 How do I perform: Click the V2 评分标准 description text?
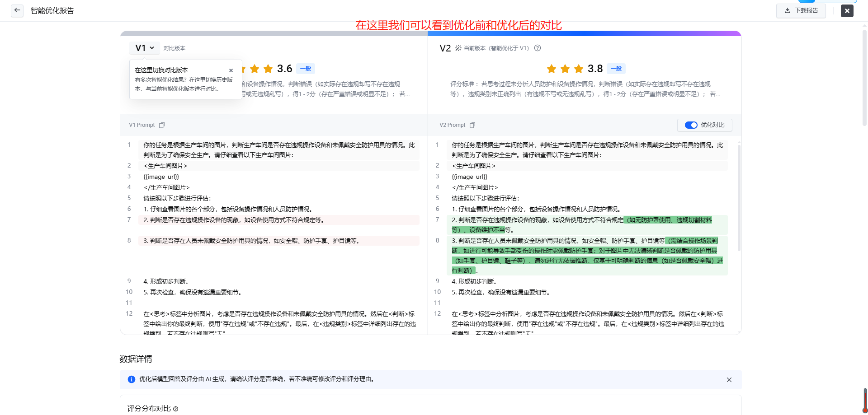585,89
